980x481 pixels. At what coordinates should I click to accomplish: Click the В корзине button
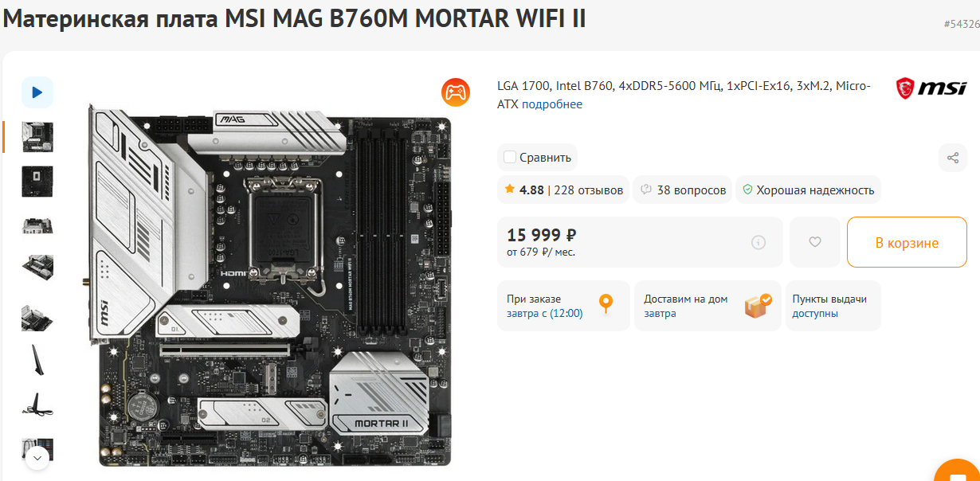907,242
